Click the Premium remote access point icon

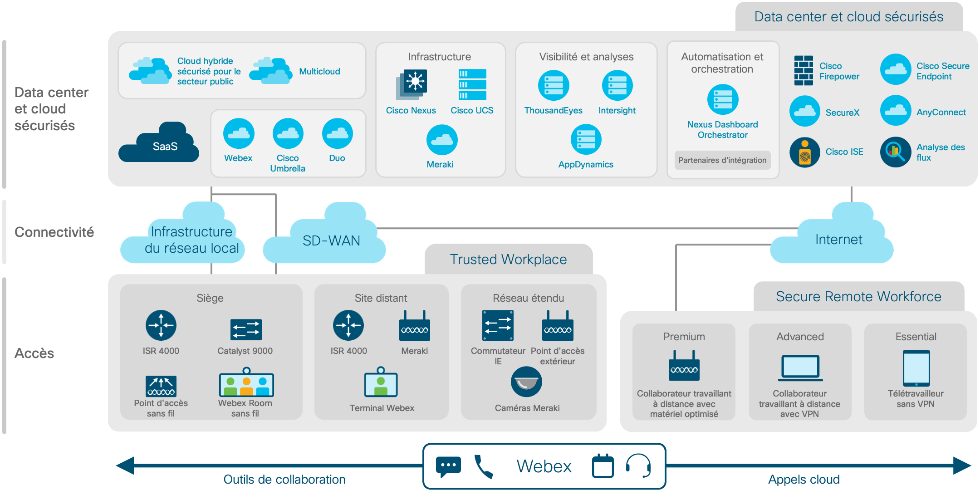pyautogui.click(x=684, y=365)
